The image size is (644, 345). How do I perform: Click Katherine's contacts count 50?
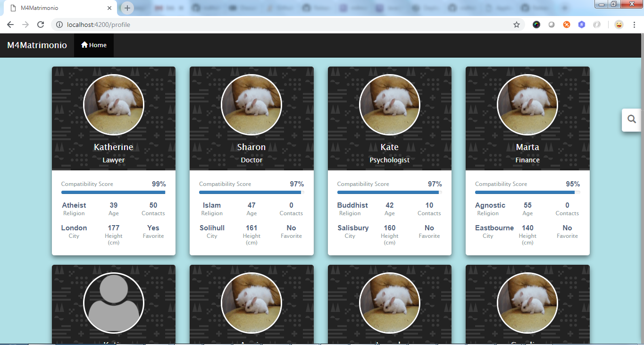point(153,205)
